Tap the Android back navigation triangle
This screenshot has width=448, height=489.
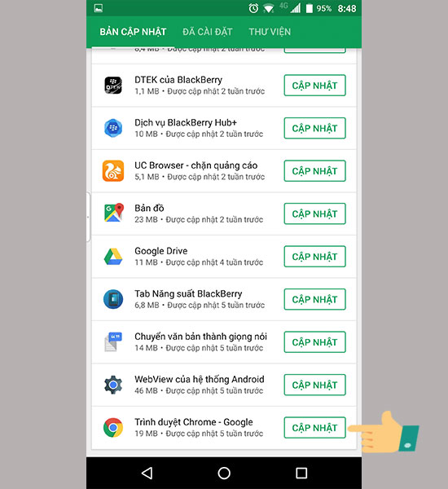pyautogui.click(x=147, y=473)
